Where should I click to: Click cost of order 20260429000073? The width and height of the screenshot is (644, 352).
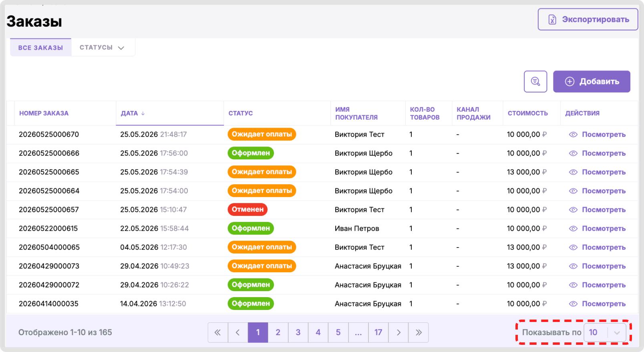point(527,266)
